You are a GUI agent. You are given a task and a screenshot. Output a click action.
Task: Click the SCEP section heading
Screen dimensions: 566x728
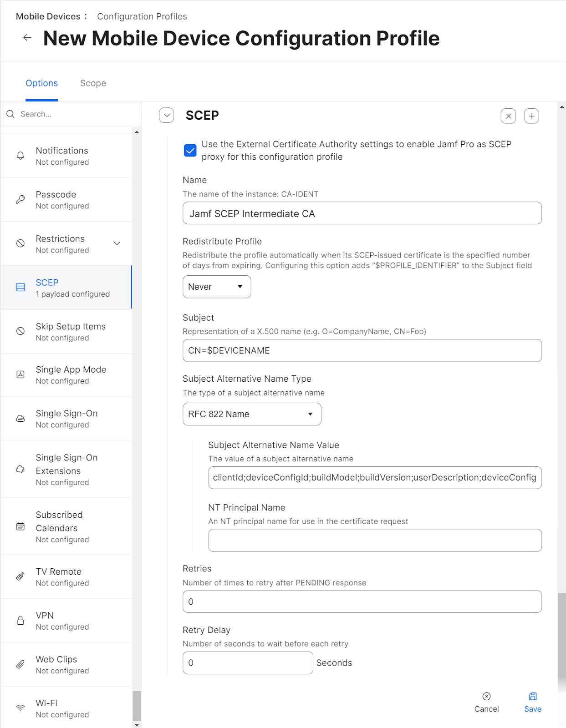click(x=202, y=116)
